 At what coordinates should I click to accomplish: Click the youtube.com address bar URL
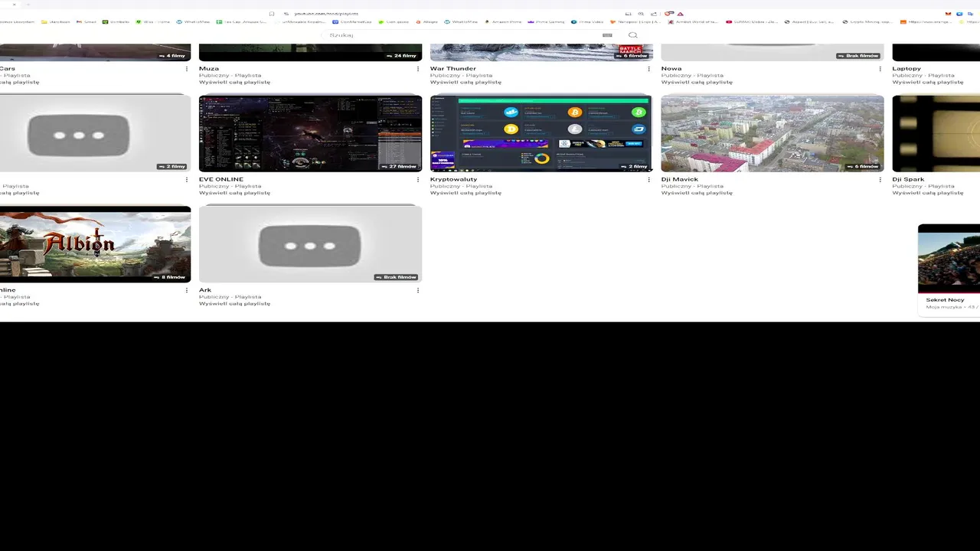pyautogui.click(x=326, y=13)
